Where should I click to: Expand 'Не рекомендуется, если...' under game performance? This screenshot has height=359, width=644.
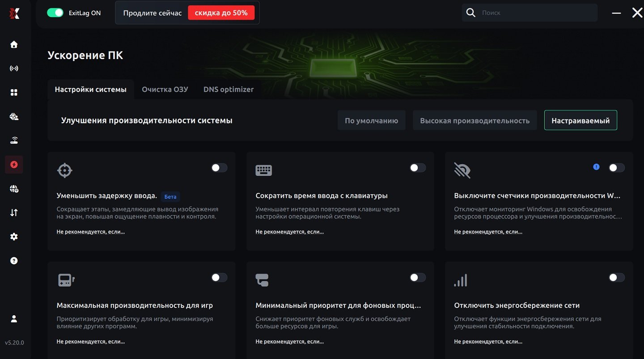pos(91,342)
